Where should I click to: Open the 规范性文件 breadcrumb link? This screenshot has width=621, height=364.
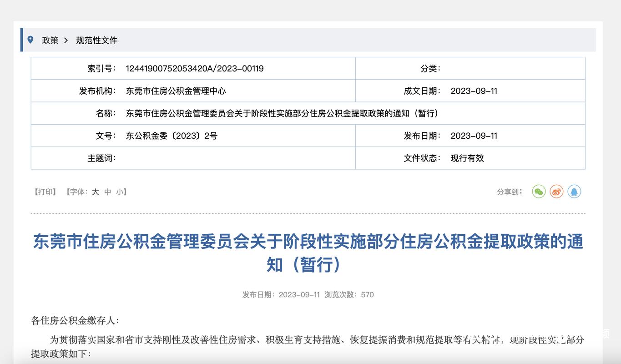coord(97,40)
